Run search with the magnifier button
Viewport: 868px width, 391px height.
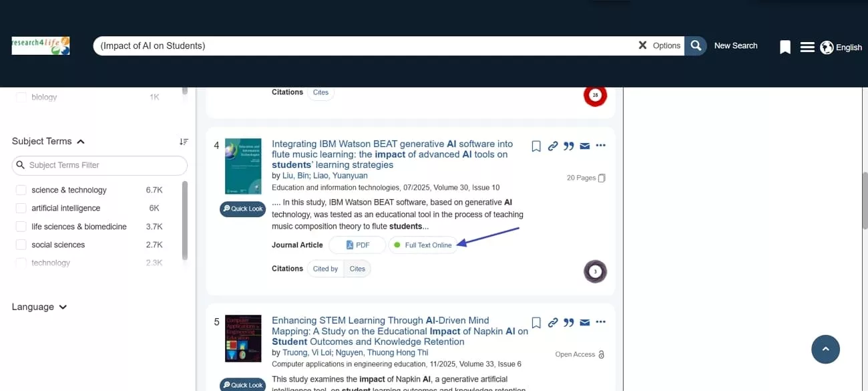(x=696, y=45)
